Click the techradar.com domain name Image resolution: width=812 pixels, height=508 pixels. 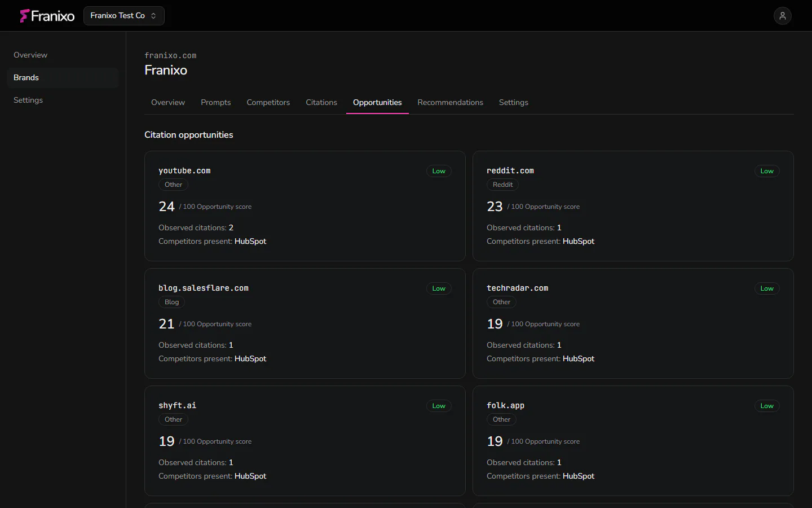click(518, 288)
